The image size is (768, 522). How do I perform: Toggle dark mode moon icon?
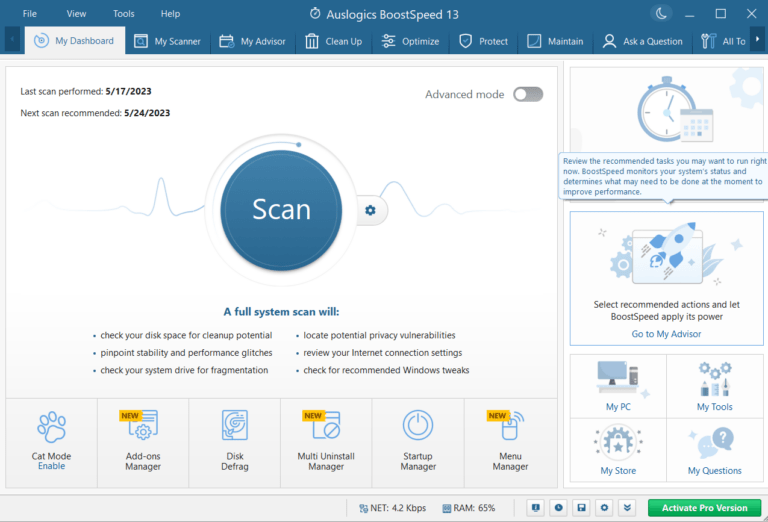(662, 13)
